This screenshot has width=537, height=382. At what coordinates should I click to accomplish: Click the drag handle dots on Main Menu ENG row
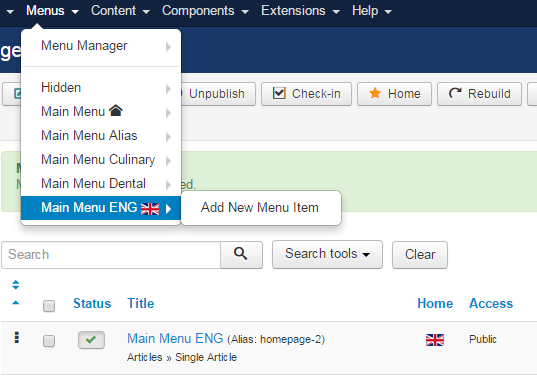[16, 337]
